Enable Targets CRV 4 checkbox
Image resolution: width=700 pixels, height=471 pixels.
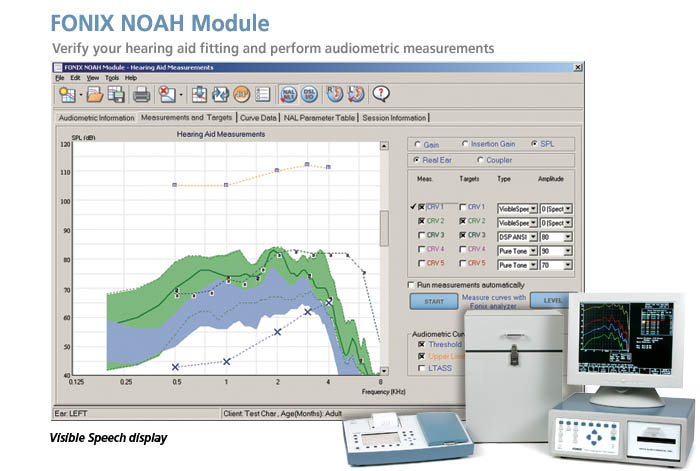click(463, 249)
